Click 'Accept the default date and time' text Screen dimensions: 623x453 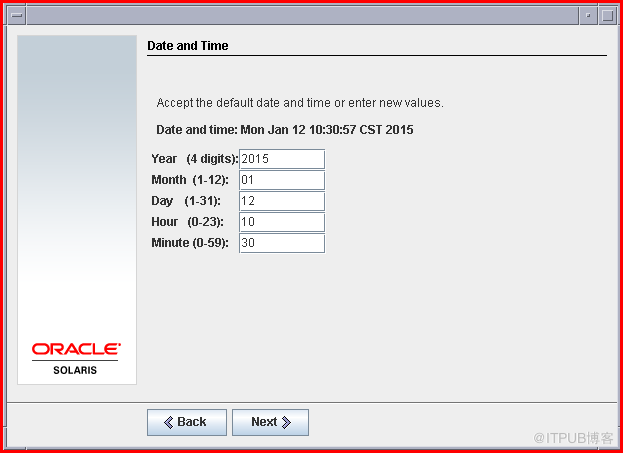pos(300,103)
